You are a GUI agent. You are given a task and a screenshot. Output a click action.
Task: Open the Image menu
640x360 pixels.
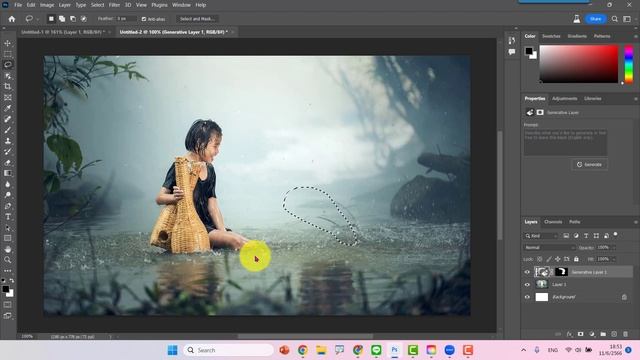[47, 5]
